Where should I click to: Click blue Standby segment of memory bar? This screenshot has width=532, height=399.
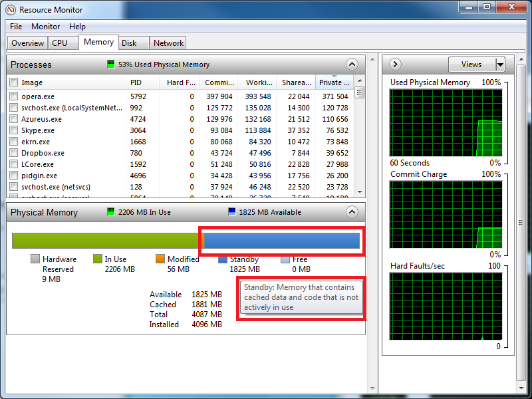[282, 241]
